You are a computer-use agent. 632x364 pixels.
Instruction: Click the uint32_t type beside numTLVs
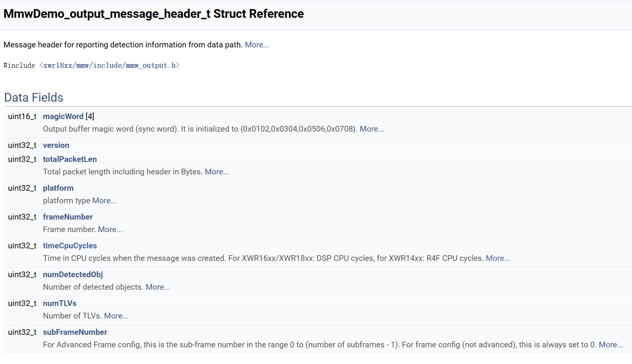coord(22,303)
